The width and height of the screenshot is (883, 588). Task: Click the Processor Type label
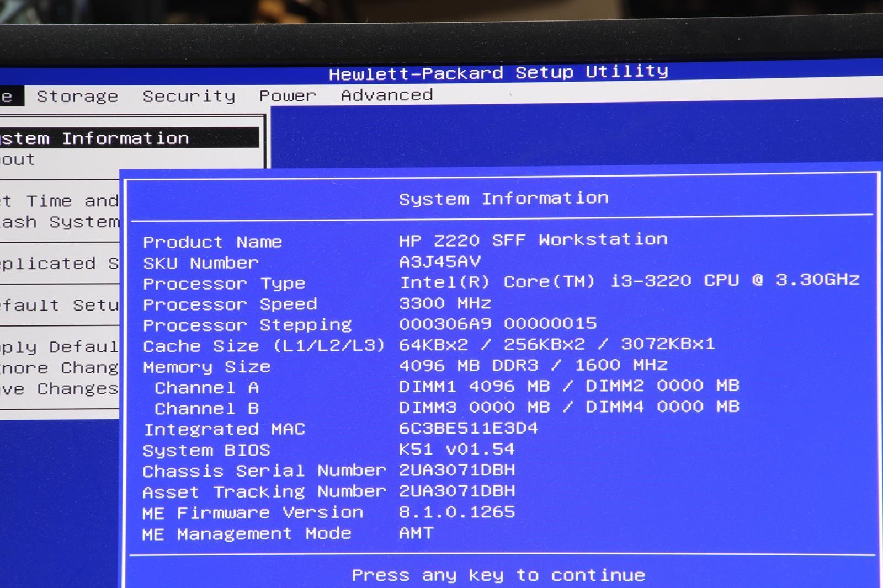[224, 284]
